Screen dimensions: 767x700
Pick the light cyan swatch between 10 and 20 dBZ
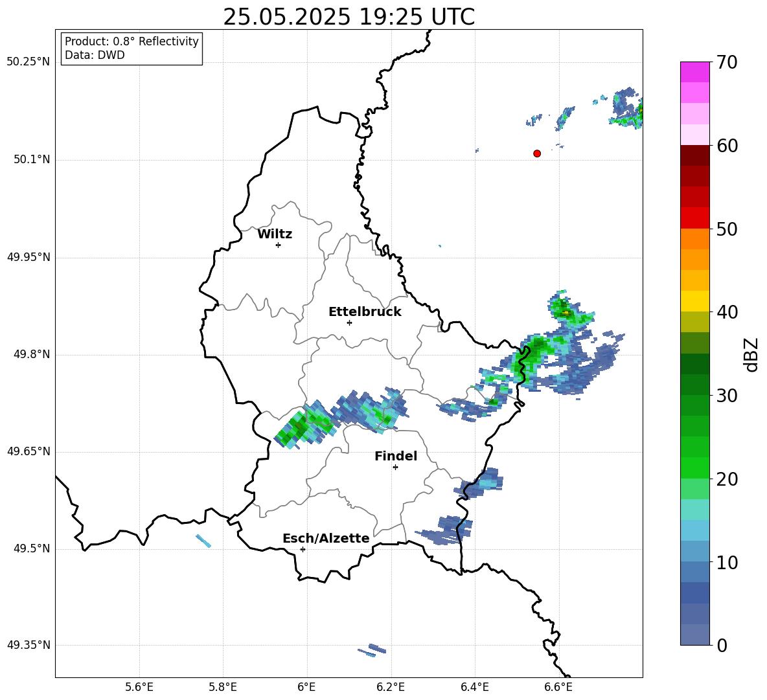coord(694,530)
